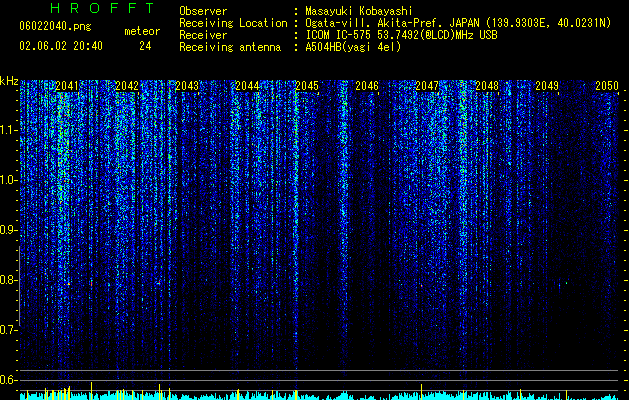Image resolution: width=629 pixels, height=400 pixels.
Task: Click the 2044 time marker
Action: click(247, 86)
